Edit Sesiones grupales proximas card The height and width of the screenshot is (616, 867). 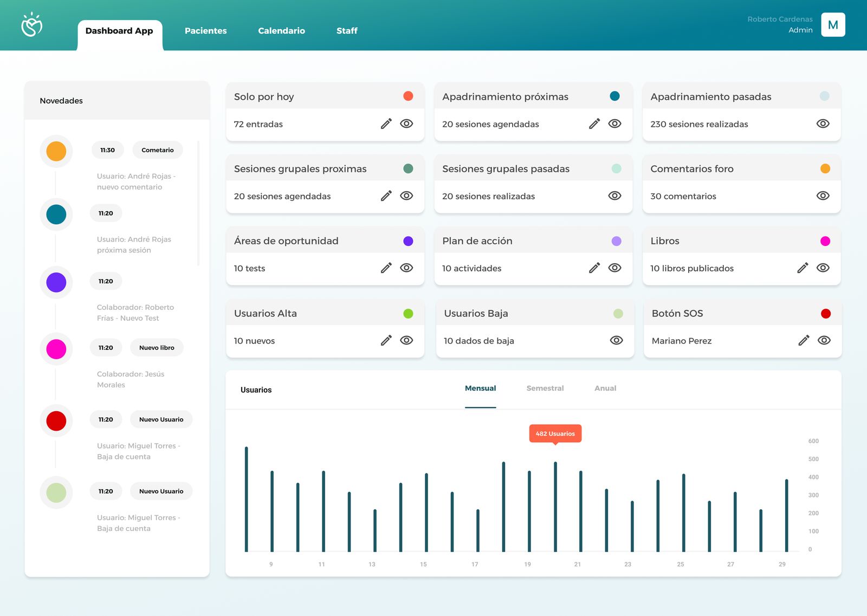tap(386, 196)
